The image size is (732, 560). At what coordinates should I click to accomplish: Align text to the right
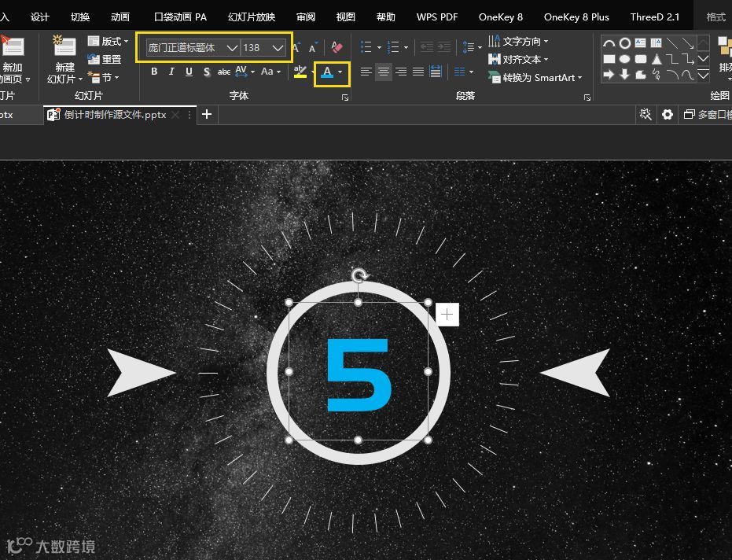[400, 72]
